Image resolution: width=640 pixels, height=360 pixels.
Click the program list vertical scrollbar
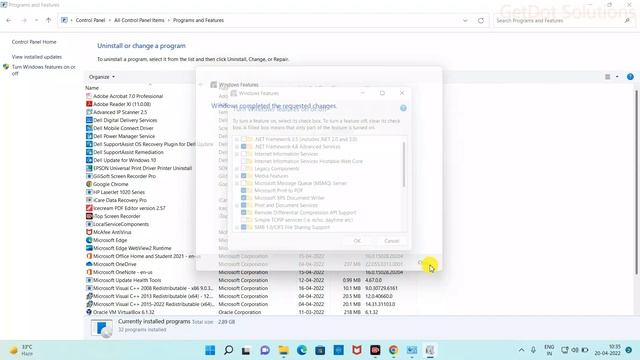point(636,182)
